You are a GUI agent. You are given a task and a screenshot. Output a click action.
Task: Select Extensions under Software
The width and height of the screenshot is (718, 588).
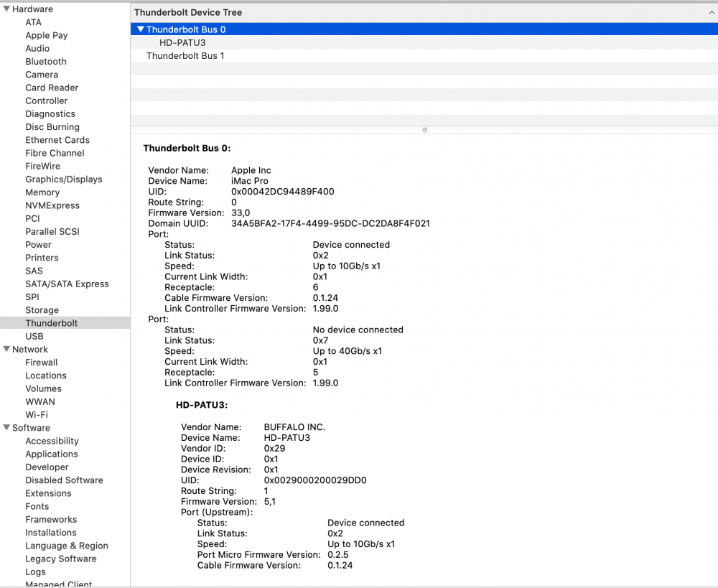[48, 493]
